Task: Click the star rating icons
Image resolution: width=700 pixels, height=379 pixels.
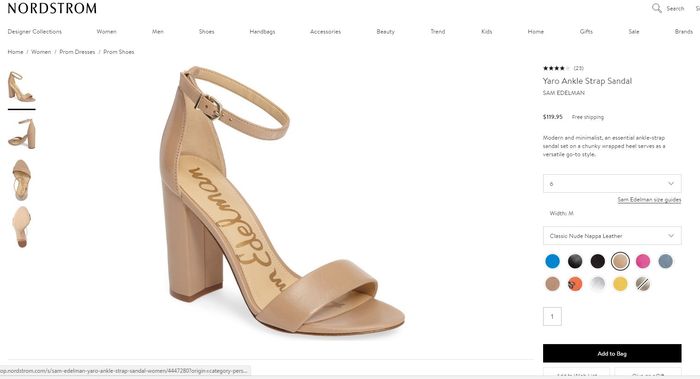Action: 556,68
